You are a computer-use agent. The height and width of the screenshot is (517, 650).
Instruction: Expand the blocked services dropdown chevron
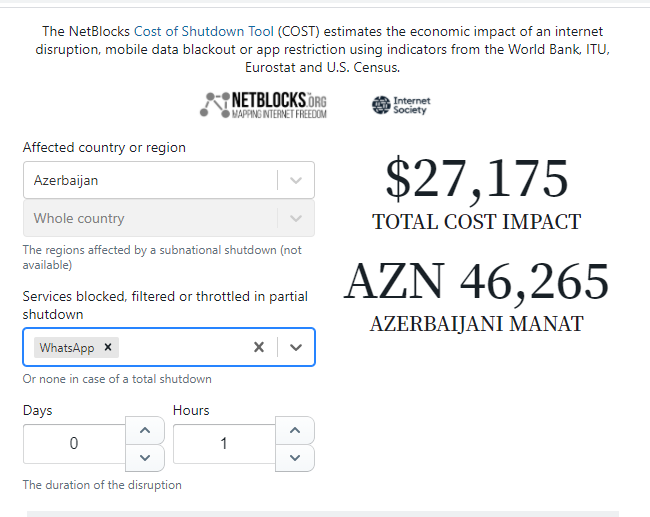pos(296,347)
